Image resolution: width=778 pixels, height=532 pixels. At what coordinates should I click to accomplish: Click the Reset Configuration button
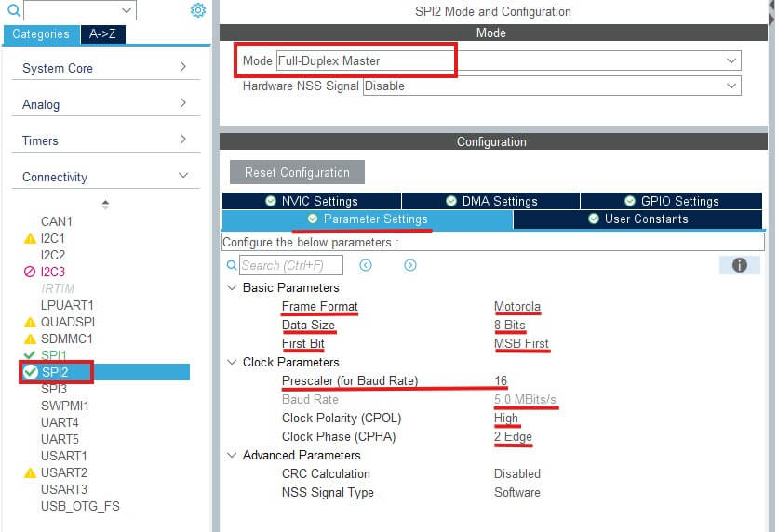point(297,172)
